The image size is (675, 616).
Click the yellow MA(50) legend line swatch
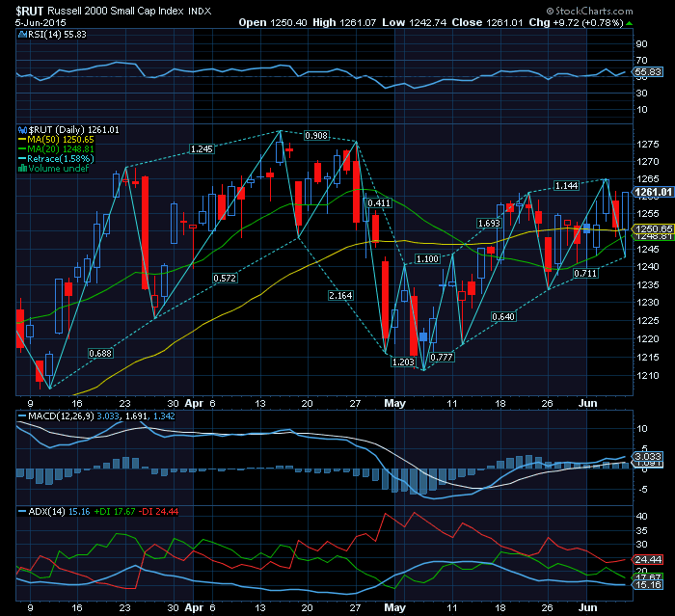(x=22, y=140)
